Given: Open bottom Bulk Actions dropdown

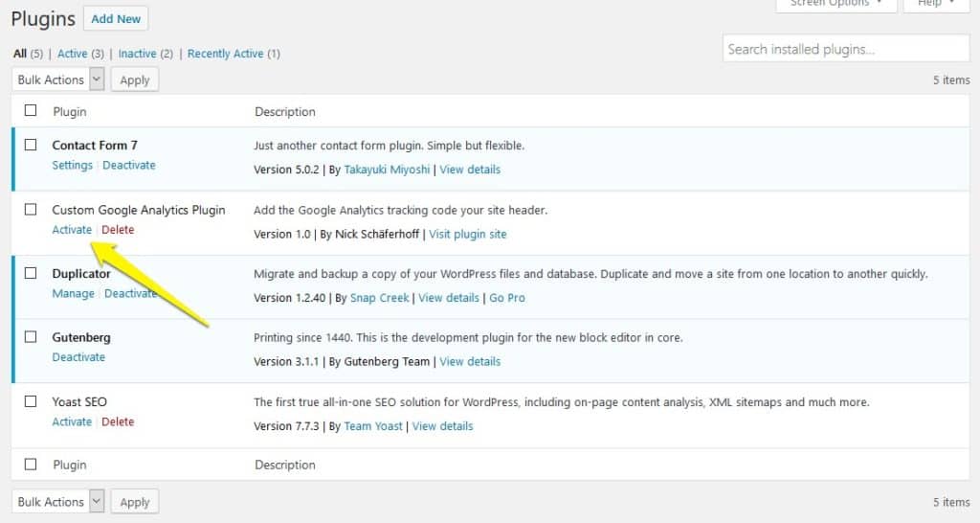Looking at the screenshot, I should (x=58, y=502).
